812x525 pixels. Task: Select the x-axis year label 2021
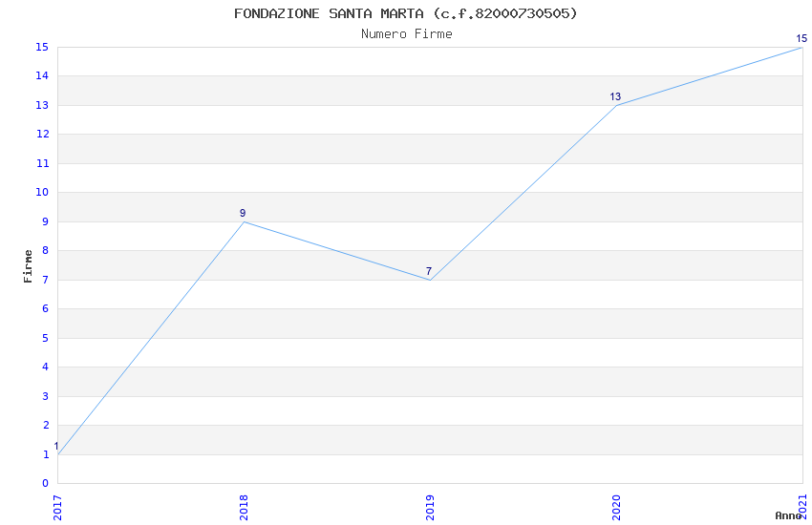click(x=802, y=506)
